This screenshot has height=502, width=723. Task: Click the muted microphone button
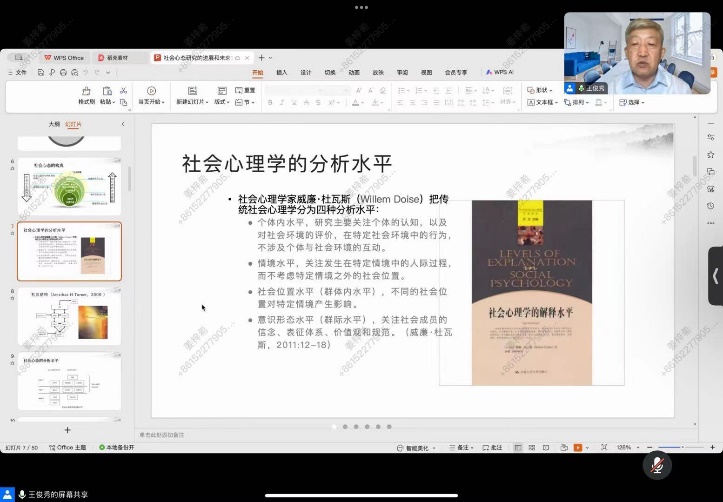coord(656,465)
